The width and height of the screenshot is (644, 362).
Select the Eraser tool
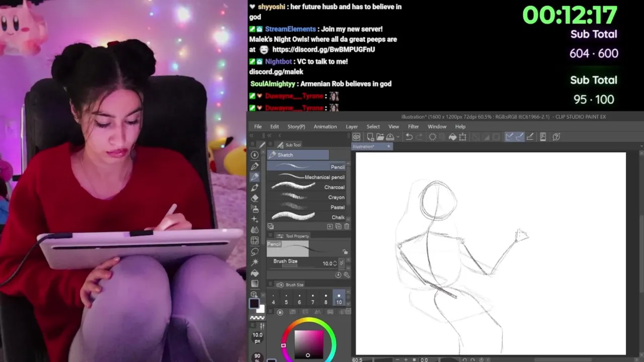point(255,198)
